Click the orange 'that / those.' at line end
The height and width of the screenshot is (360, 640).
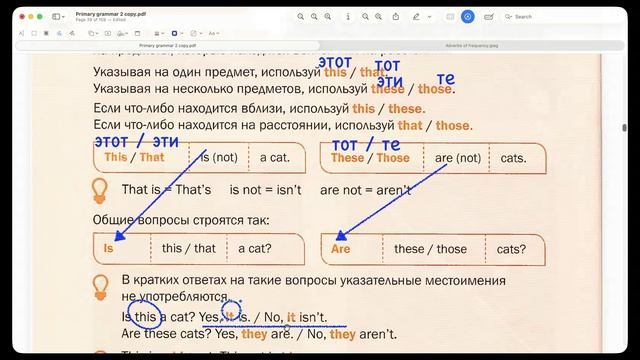tap(435, 125)
